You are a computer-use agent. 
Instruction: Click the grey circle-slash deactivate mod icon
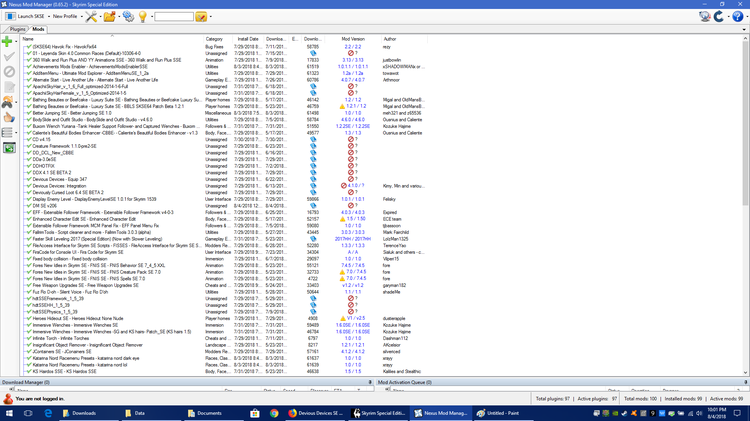coord(9,72)
